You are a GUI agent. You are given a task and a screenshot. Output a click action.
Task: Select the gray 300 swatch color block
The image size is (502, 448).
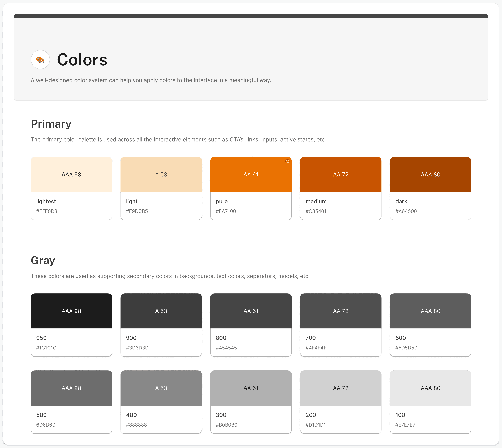(x=251, y=388)
